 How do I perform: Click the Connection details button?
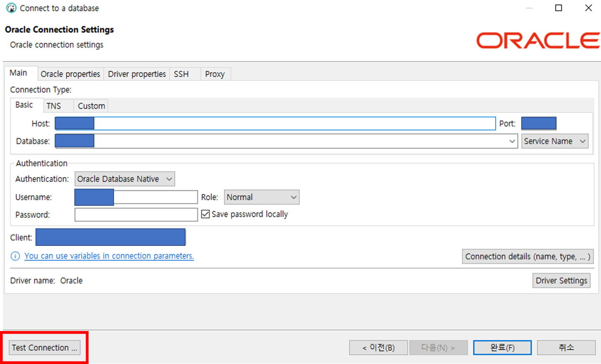click(528, 256)
